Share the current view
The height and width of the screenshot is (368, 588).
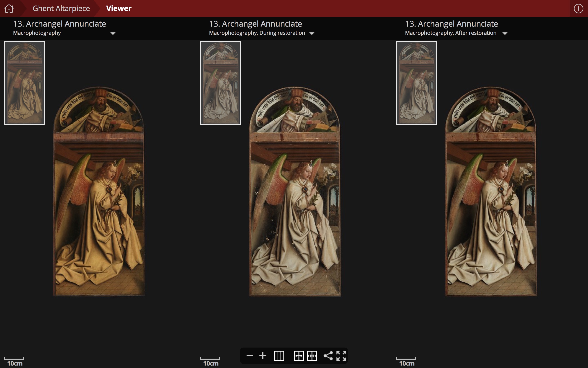(x=328, y=356)
